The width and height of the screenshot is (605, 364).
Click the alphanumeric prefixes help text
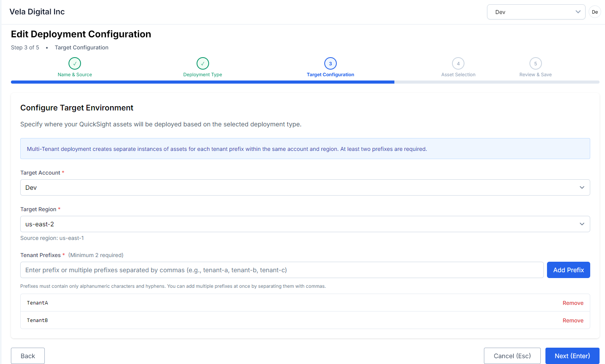[173, 286]
